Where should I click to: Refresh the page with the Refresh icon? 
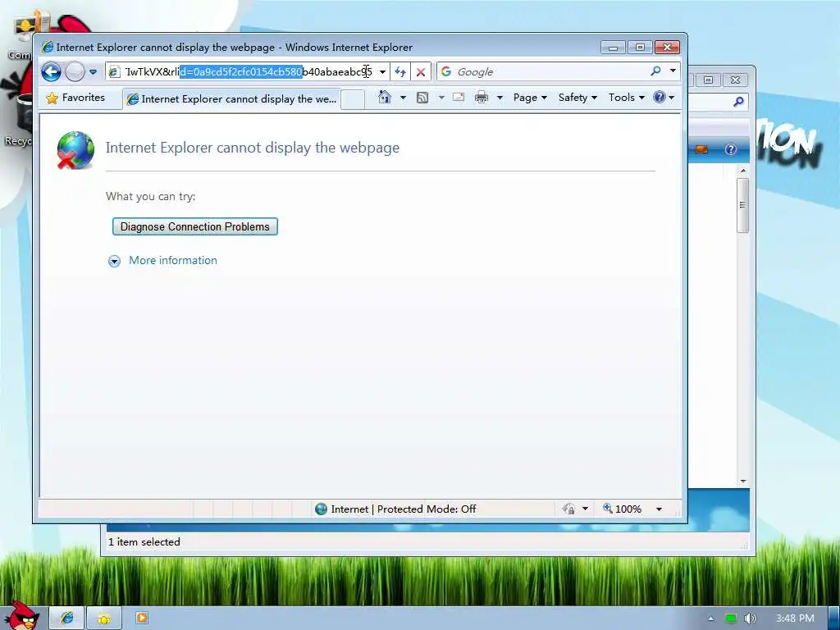[400, 72]
